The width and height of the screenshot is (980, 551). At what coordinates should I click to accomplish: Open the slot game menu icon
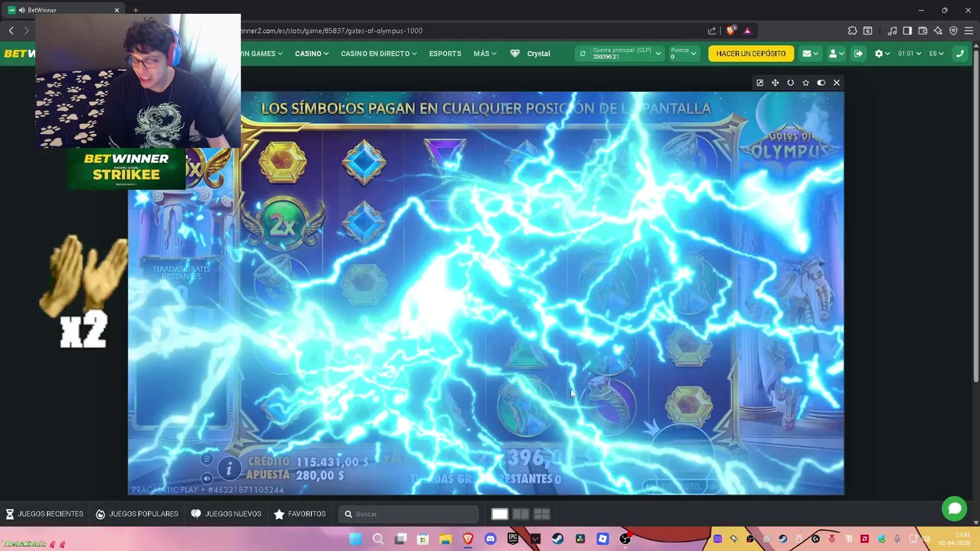click(207, 459)
